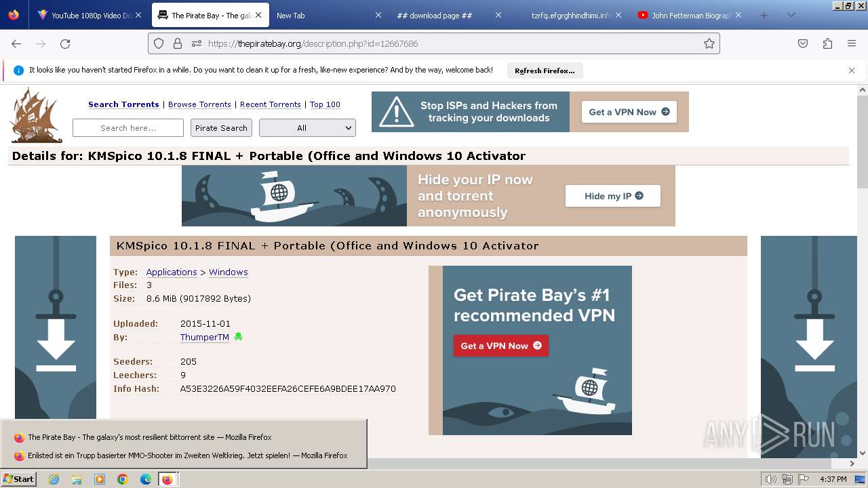The height and width of the screenshot is (488, 868).
Task: Launch Microsoft Edge from taskbar
Action: [146, 479]
